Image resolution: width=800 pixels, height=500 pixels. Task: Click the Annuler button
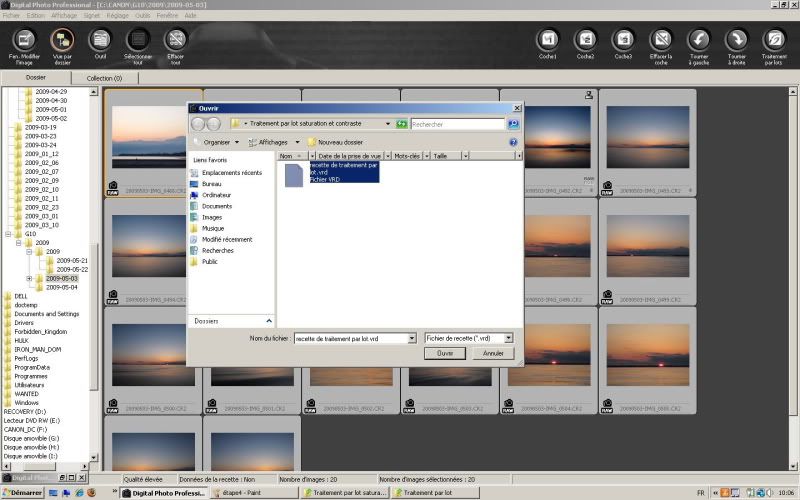[493, 353]
